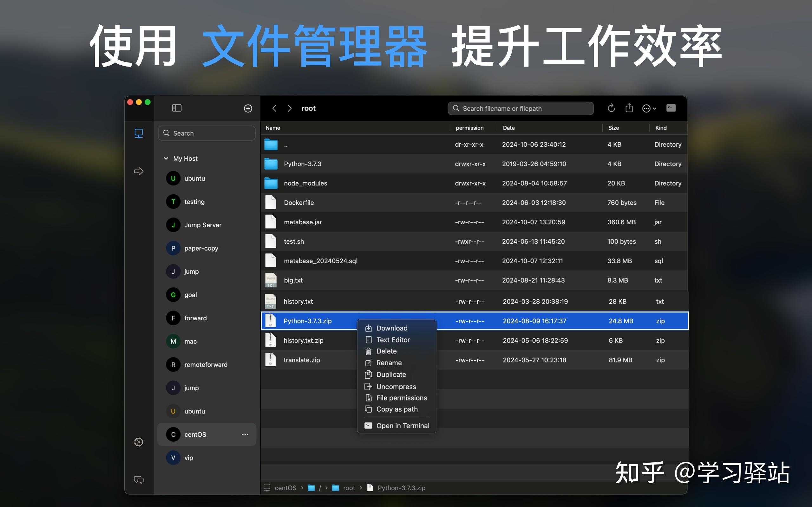Screen dimensions: 812x507
Task: Open centOS host options via the ellipsis
Action: point(245,434)
